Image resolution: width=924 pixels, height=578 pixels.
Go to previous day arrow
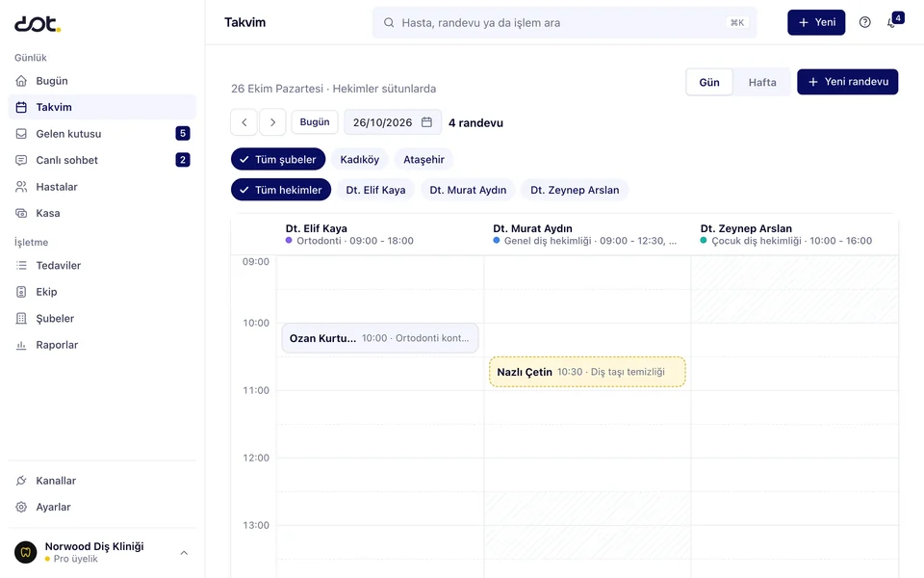(x=244, y=122)
